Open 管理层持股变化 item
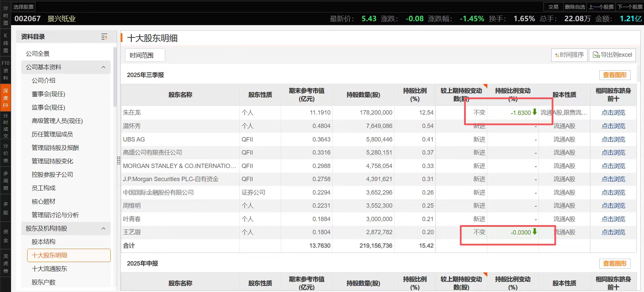Image resolution: width=644 pixels, height=292 pixels. pyautogui.click(x=52, y=161)
